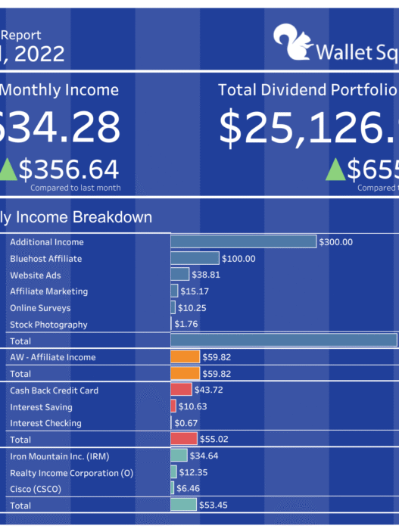Click the 'Interest Checking' row label
The height and width of the screenshot is (532, 399).
[45, 424]
